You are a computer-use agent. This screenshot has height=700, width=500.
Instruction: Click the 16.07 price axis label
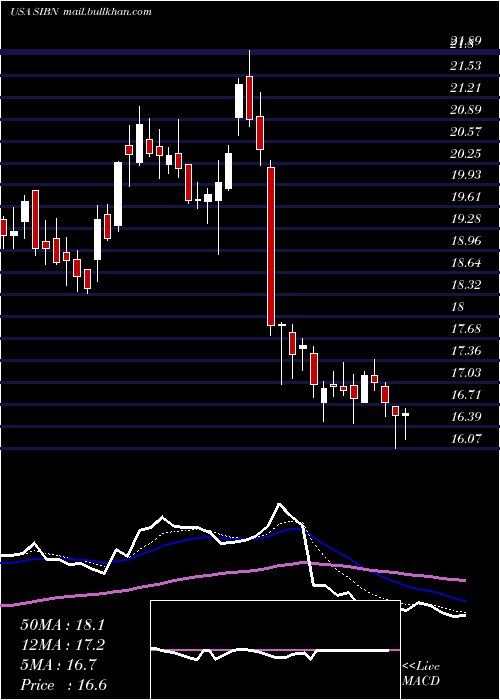[x=466, y=439]
